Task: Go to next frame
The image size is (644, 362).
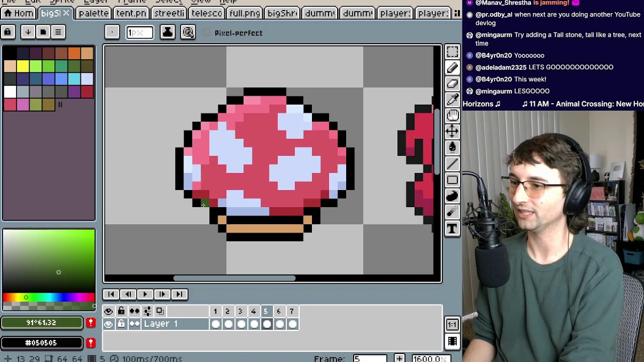Action: coord(162,294)
